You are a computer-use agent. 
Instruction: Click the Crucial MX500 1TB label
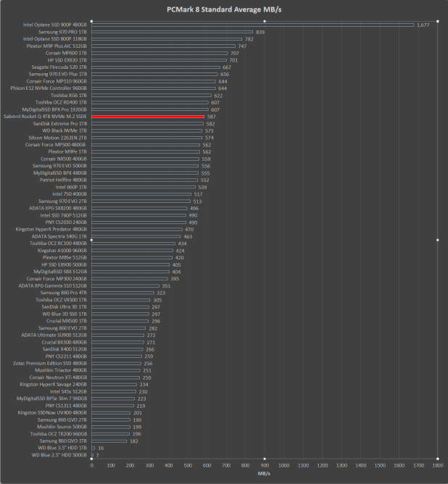click(67, 321)
